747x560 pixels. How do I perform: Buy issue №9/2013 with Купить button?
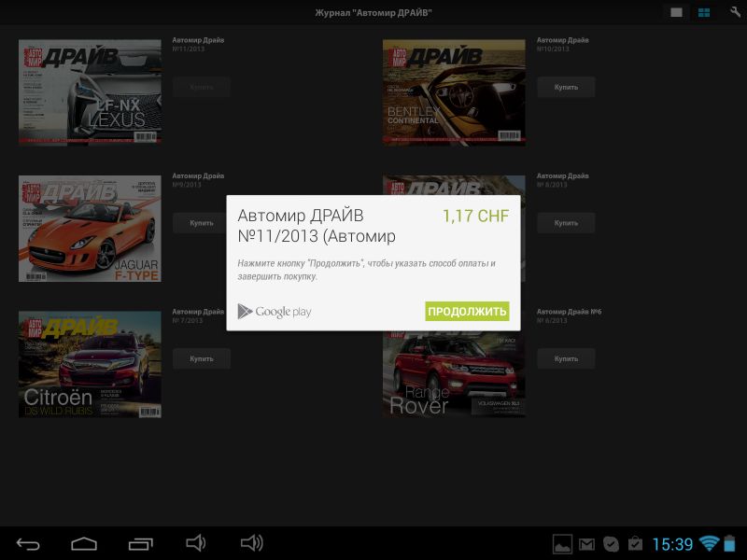click(x=201, y=223)
